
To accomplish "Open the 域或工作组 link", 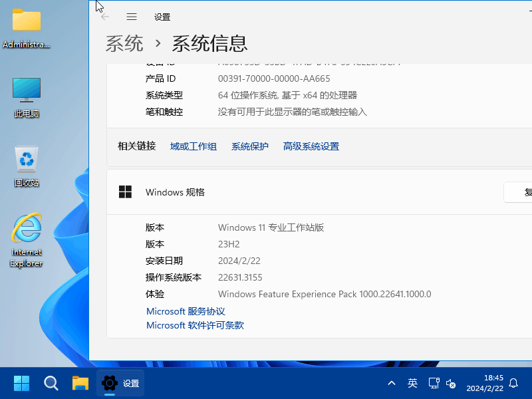I will [194, 146].
